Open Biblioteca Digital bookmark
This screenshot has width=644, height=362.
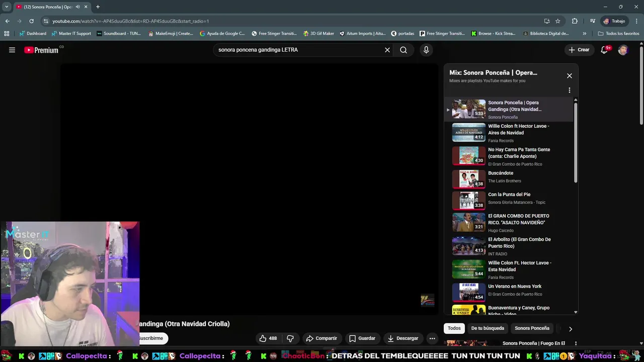click(x=546, y=34)
